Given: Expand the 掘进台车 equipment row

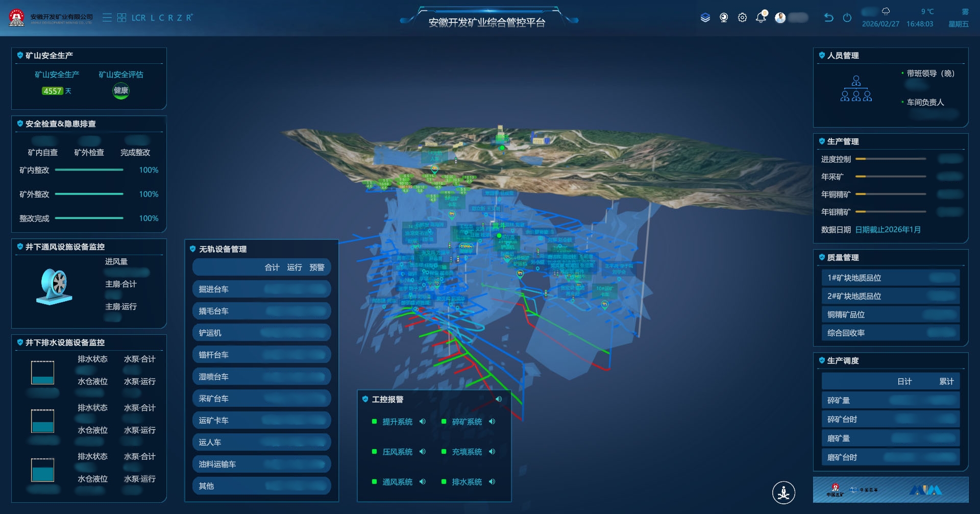Looking at the screenshot, I should 261,289.
